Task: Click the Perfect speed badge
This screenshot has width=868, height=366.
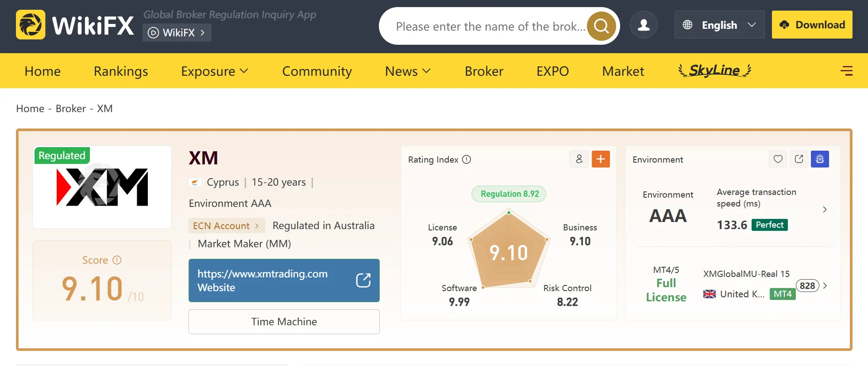Action: 770,225
